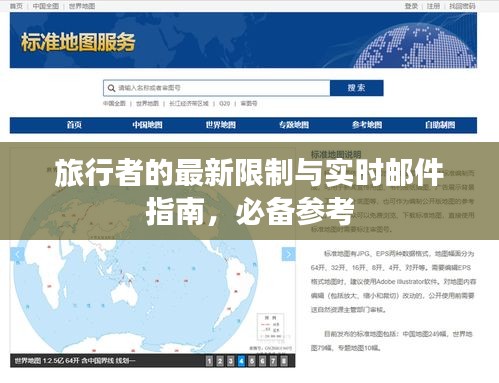Select 审图号 quick link under search
Screen dimensions: 499x383
[x=249, y=103]
